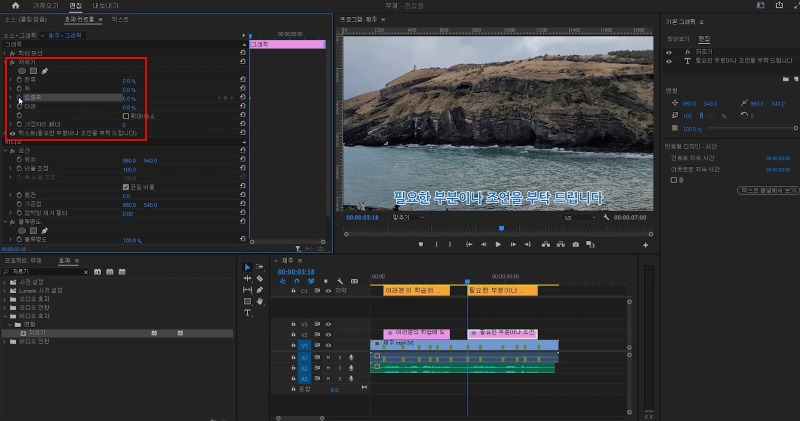Open the wrench settings in Program monitor
The image size is (800, 421).
pyautogui.click(x=604, y=217)
